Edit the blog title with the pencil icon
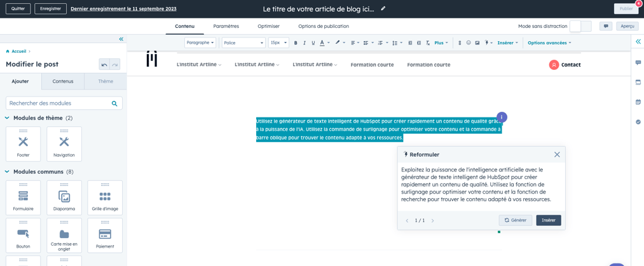The image size is (644, 266). (383, 8)
